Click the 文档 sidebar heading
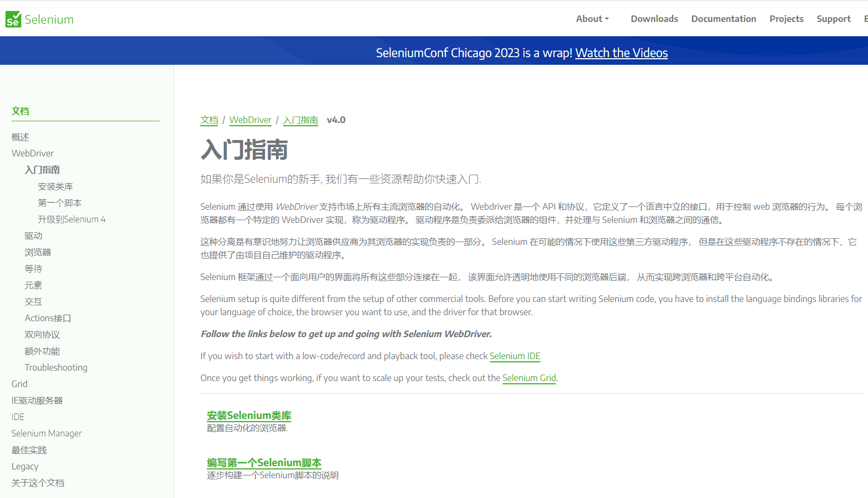868x498 pixels. pos(20,111)
